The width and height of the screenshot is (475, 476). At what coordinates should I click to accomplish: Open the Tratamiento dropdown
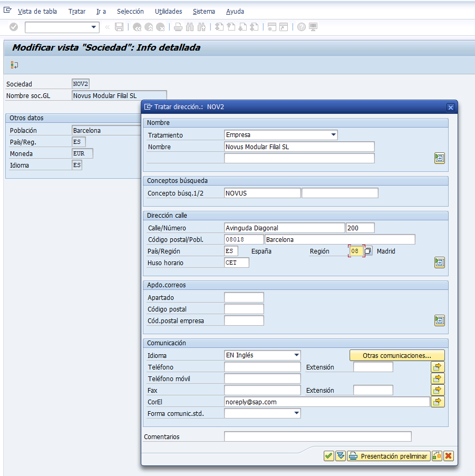(x=333, y=135)
